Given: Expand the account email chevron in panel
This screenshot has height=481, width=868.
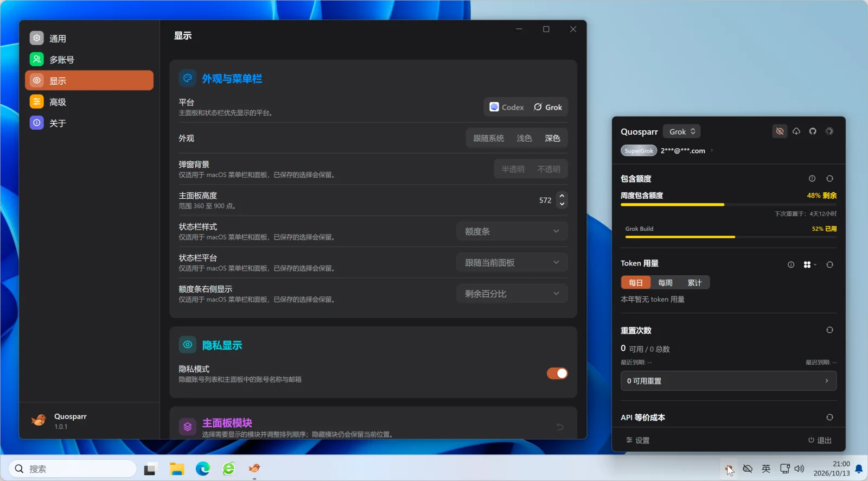Looking at the screenshot, I should 712,150.
